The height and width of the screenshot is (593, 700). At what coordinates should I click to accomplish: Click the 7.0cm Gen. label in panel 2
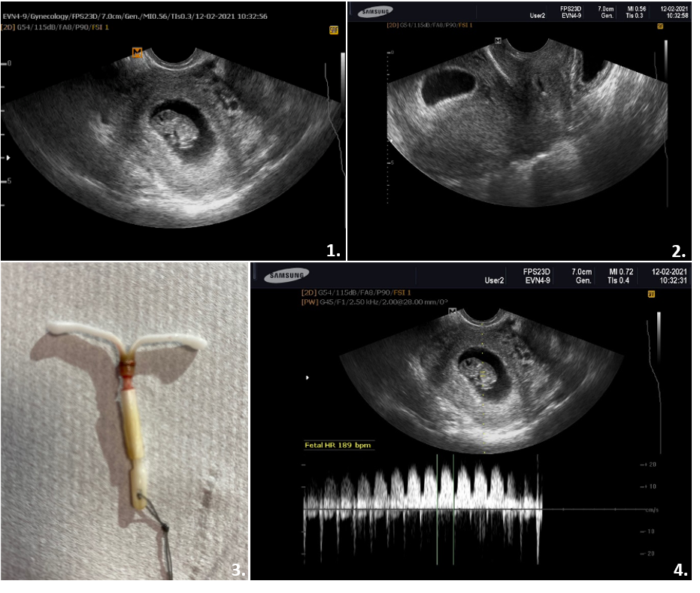pos(606,12)
